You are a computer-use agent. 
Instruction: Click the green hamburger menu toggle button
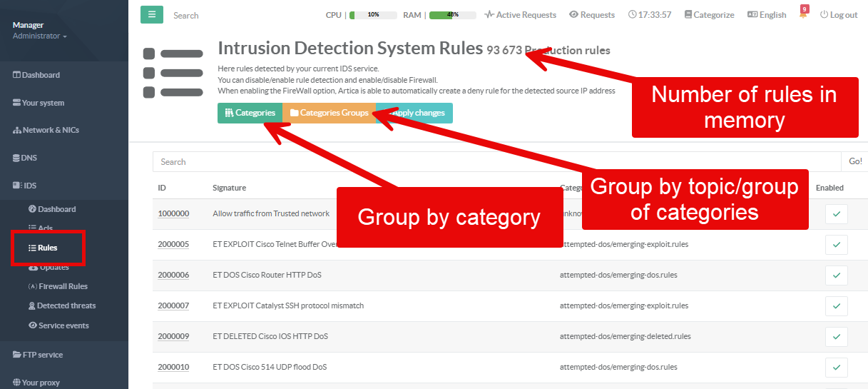(151, 15)
